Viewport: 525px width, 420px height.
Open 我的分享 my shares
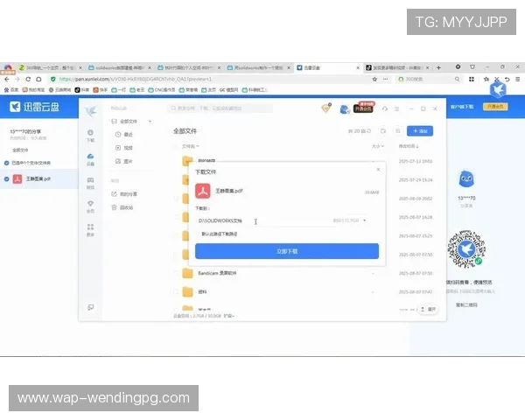click(x=128, y=193)
